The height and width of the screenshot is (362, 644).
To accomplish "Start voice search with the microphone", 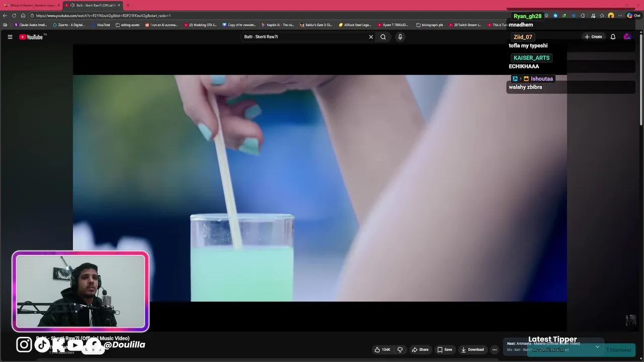I will 400,37.
